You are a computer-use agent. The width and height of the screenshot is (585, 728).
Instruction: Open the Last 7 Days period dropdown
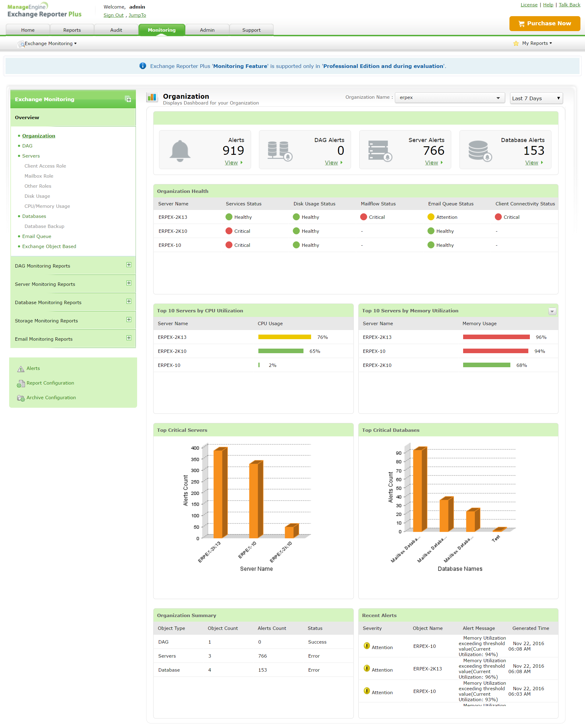(x=536, y=98)
